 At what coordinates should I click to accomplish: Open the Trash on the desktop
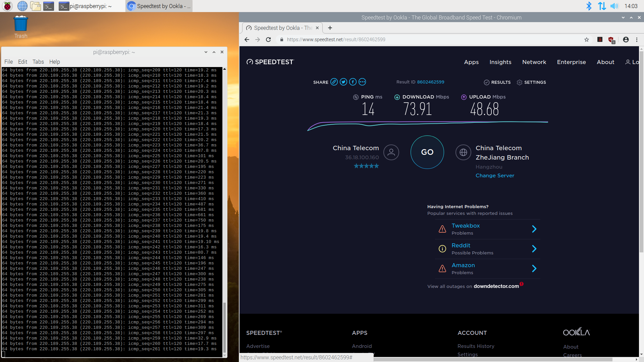20,27
